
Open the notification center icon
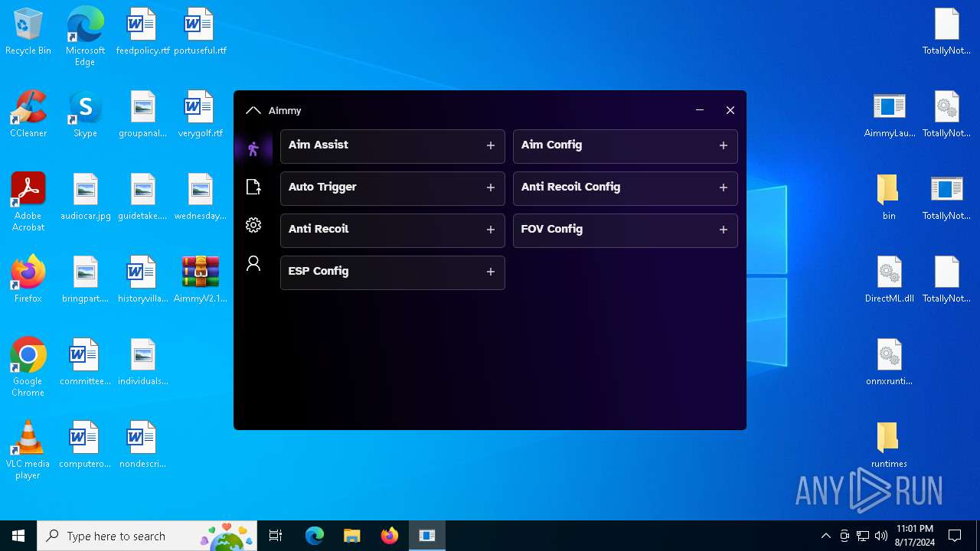click(x=955, y=536)
